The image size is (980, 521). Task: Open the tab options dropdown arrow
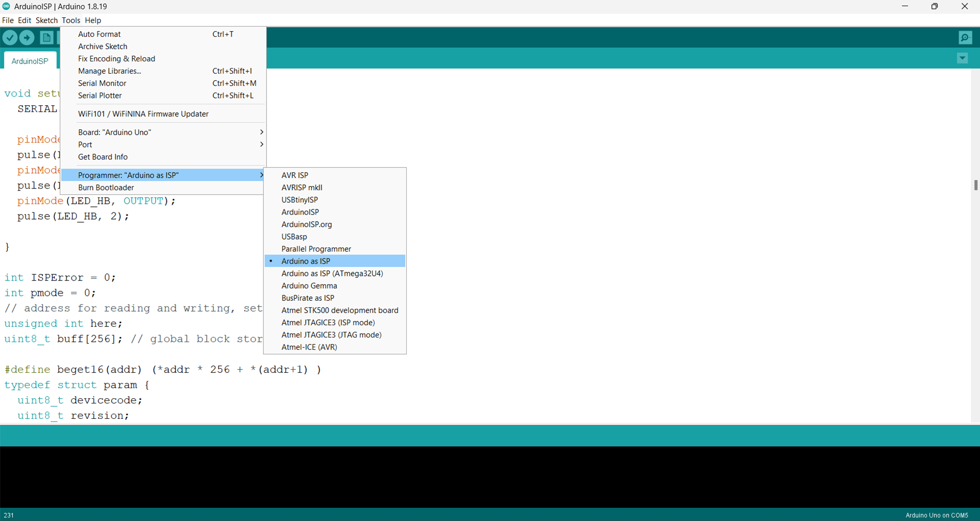tap(962, 58)
